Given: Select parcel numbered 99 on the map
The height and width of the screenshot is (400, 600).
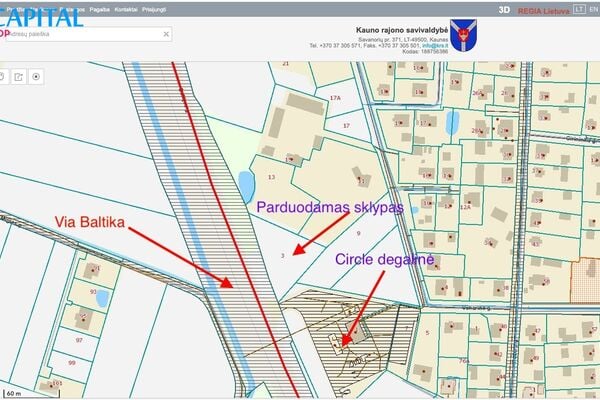Looking at the screenshot, I should (72, 362).
